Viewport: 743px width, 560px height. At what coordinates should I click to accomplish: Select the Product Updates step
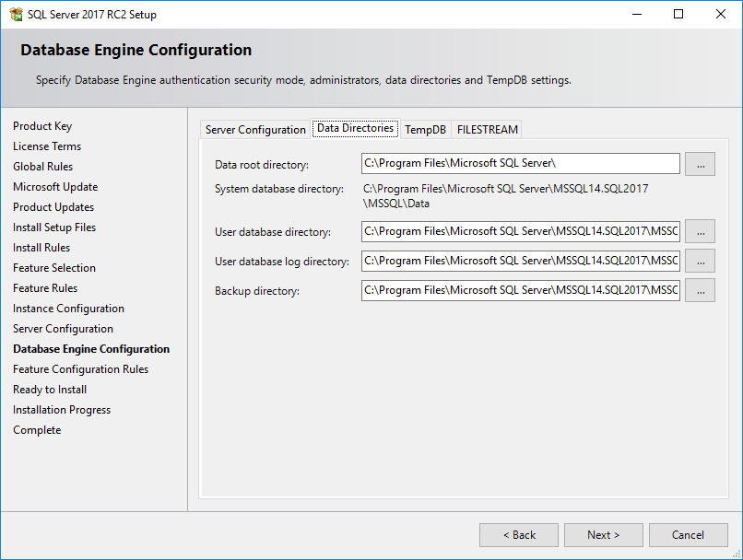53,207
